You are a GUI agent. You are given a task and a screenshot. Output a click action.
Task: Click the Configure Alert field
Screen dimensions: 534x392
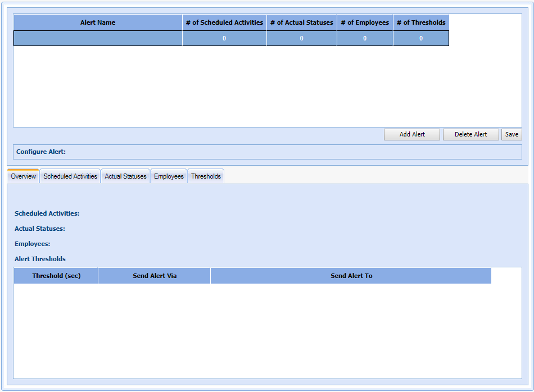point(292,152)
